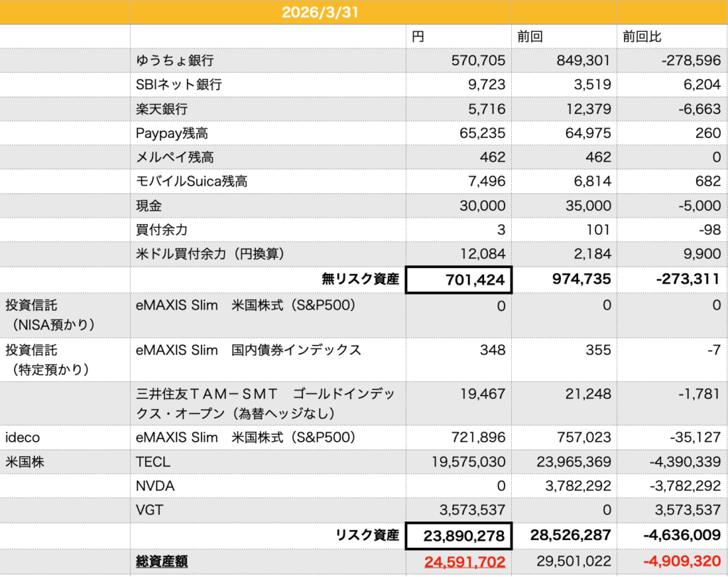Click the 総資産額 label cell
Viewport: 728px width, 577px height.
pos(161,562)
